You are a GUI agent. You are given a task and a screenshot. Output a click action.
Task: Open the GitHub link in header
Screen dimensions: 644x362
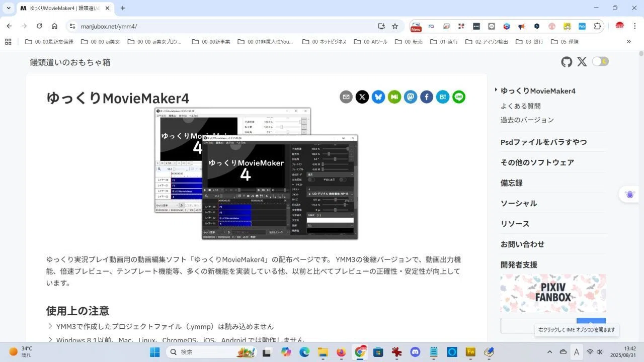pos(567,62)
